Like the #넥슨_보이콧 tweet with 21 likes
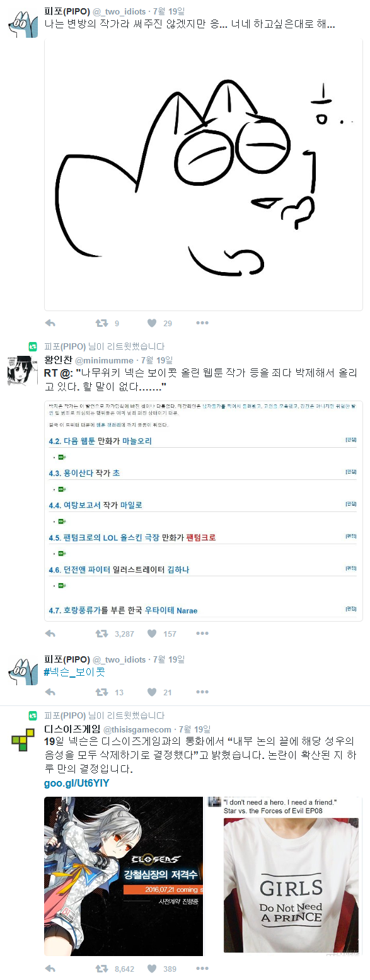370x980 pixels. [x=152, y=692]
